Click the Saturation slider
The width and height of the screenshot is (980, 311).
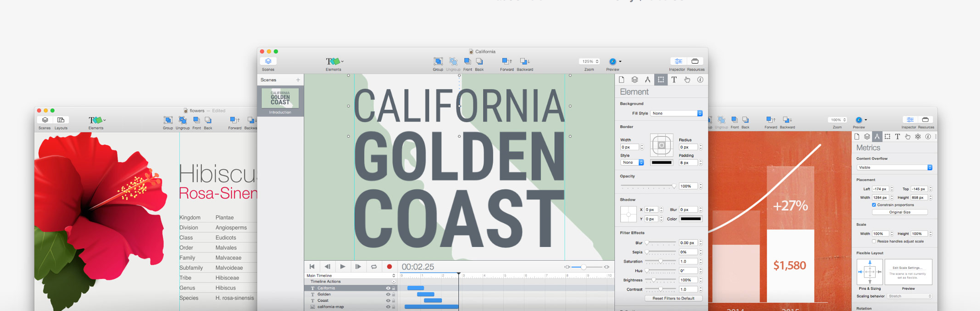coord(660,262)
